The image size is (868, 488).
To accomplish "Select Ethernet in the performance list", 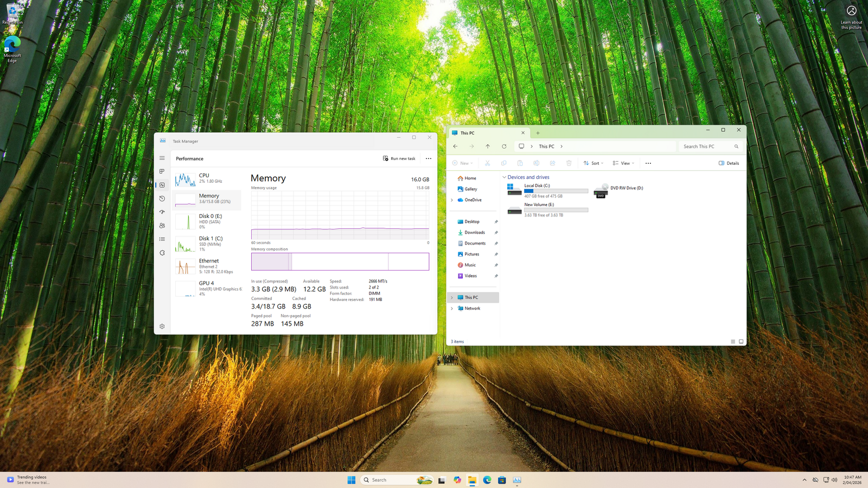I will point(207,266).
